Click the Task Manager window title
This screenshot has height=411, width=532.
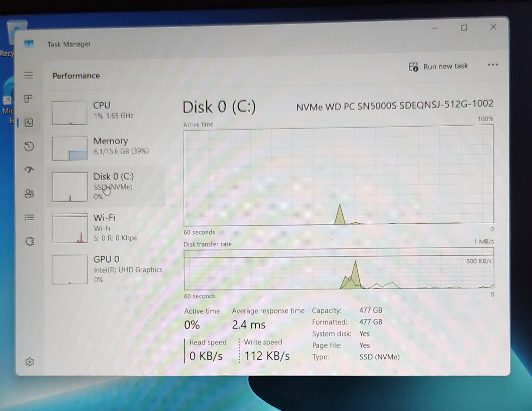(x=69, y=44)
